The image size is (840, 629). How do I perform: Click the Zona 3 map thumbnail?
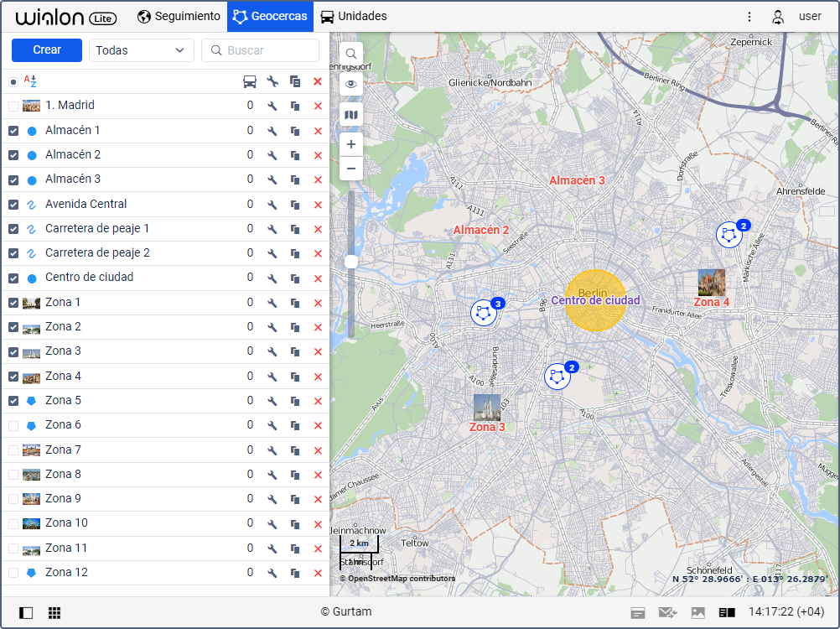click(487, 408)
